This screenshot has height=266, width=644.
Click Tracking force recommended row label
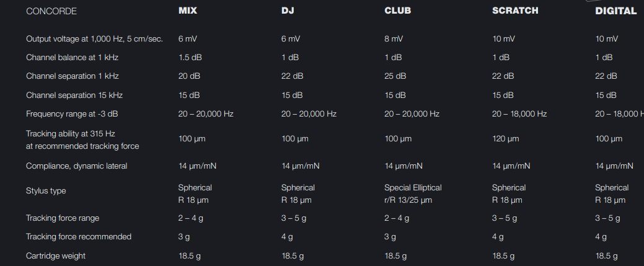coord(79,237)
